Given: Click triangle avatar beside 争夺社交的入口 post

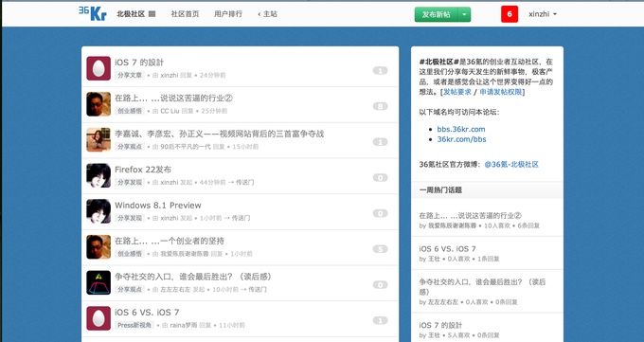Looking at the screenshot, I should pos(98,282).
